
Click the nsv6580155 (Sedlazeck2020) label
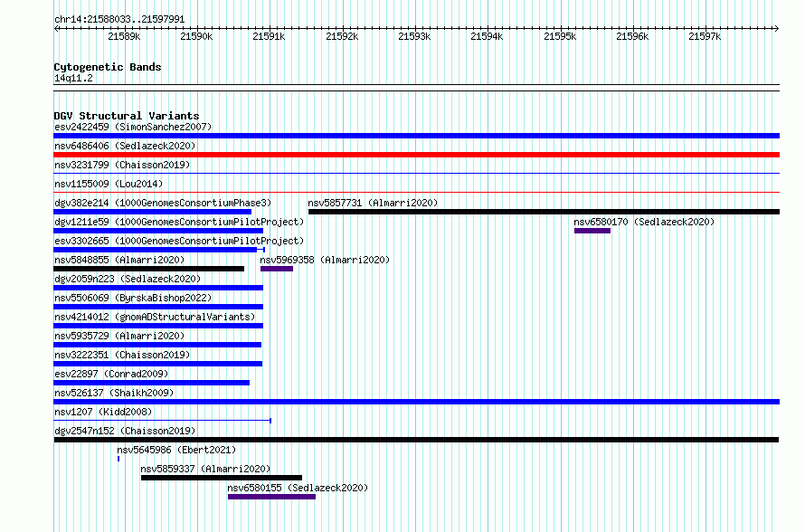pyautogui.click(x=298, y=488)
